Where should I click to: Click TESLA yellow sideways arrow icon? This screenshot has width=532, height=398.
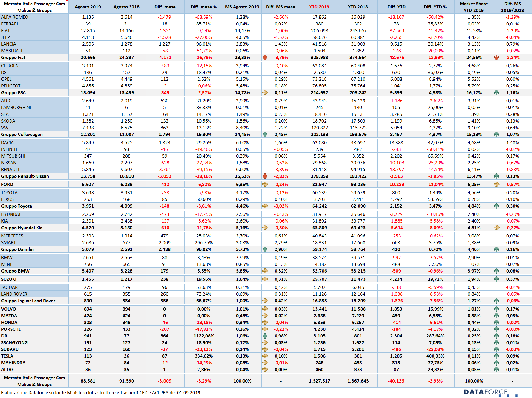265,356
